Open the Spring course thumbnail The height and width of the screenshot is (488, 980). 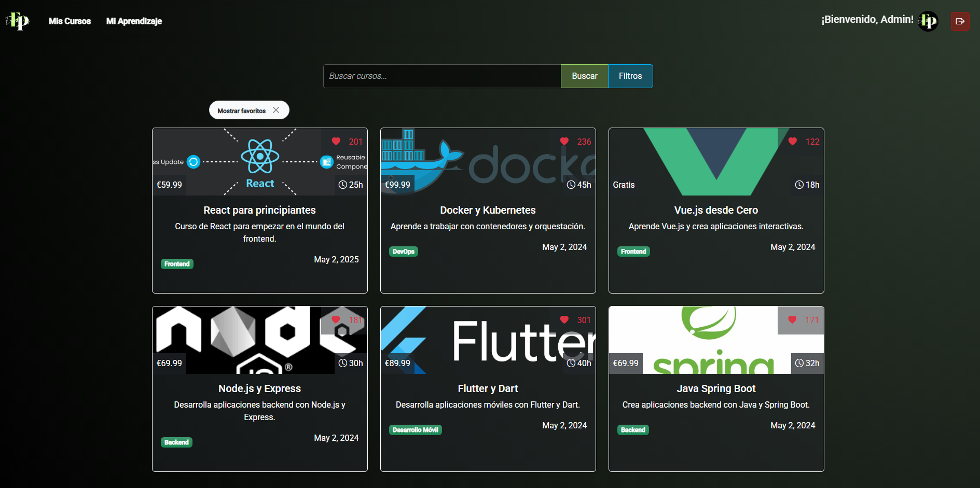(716, 340)
